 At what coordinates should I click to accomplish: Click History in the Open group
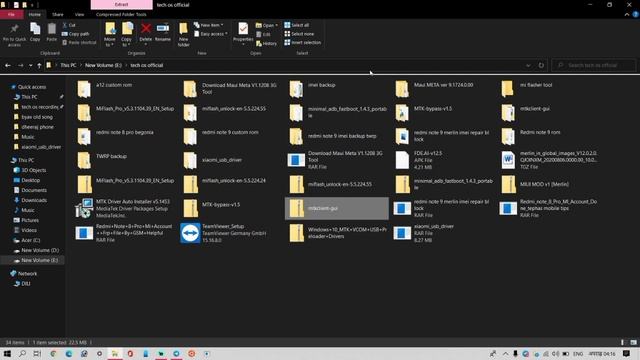[x=266, y=43]
